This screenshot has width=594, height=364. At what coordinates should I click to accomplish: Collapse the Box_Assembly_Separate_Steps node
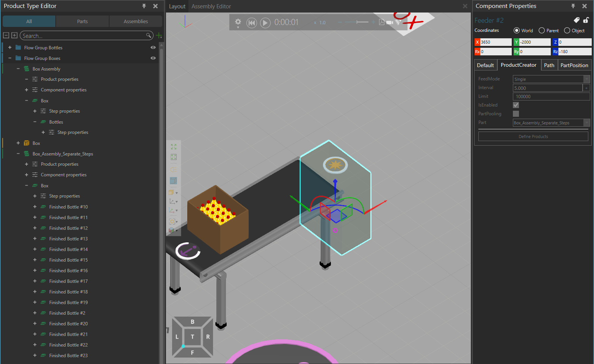[x=18, y=154]
